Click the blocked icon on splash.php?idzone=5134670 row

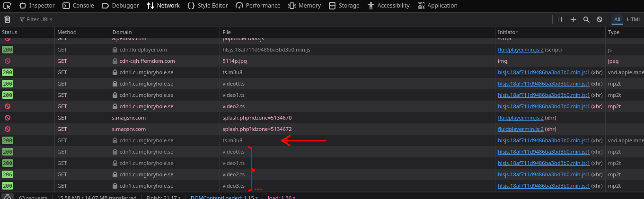pyautogui.click(x=8, y=118)
